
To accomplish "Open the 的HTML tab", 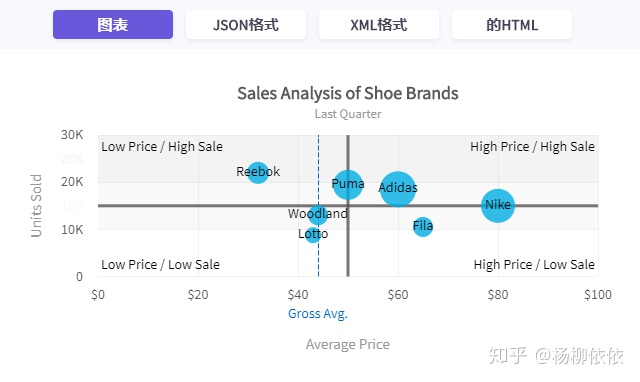I will (x=512, y=24).
